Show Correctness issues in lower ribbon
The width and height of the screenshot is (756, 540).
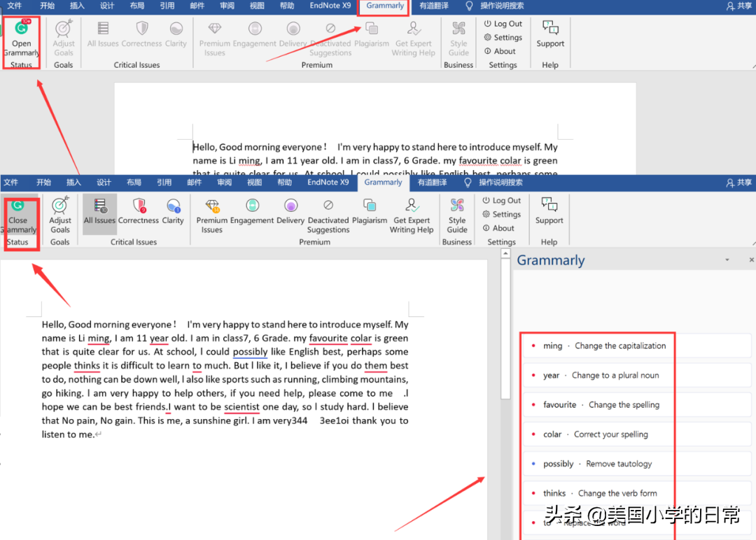tap(139, 211)
